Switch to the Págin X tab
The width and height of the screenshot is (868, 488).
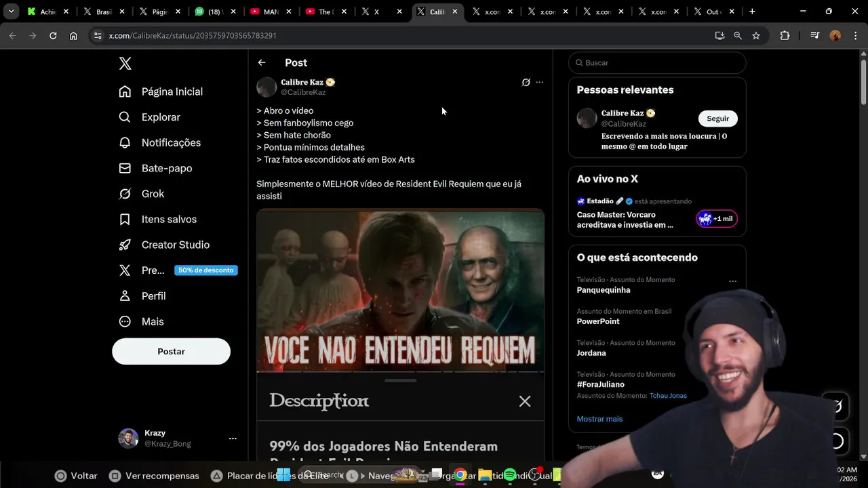[157, 12]
